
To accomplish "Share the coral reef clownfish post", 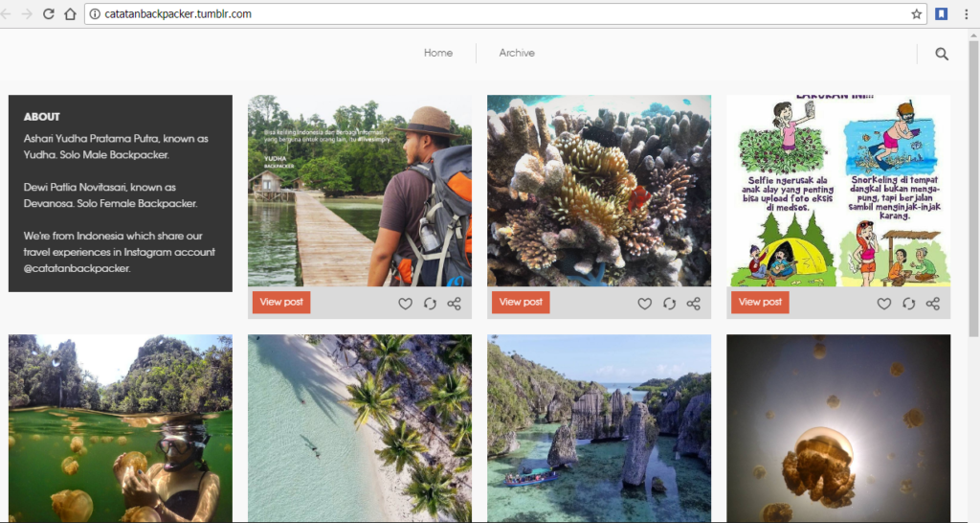I will coord(694,304).
